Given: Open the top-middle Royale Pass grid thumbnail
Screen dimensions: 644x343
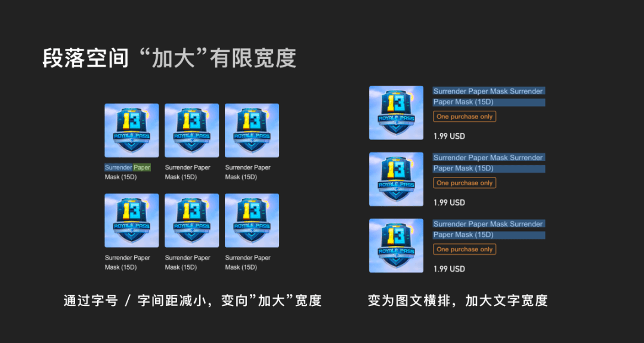Looking at the screenshot, I should (x=192, y=130).
